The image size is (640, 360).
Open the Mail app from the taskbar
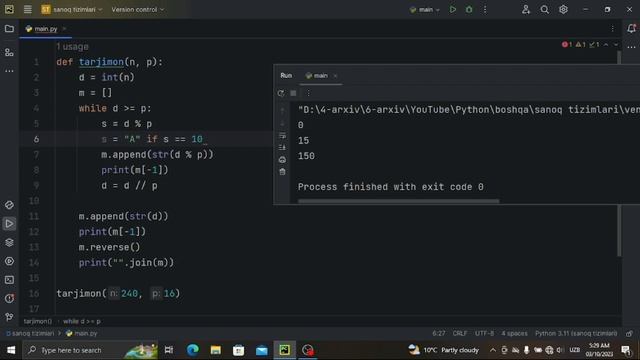(x=262, y=350)
